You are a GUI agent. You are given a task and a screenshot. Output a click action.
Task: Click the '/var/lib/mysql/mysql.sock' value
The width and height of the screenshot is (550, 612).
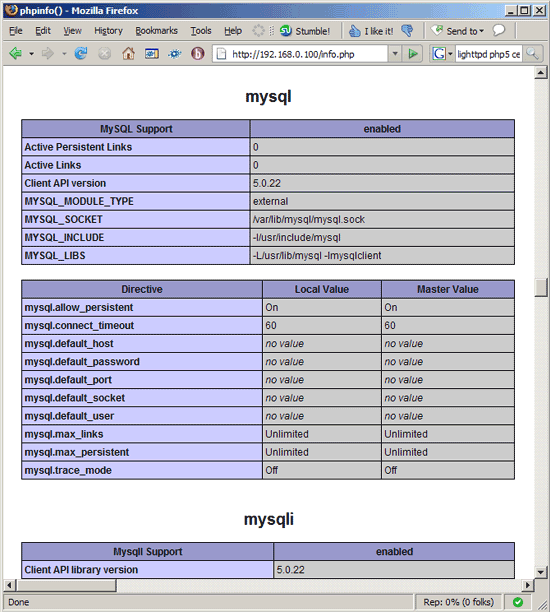click(x=309, y=219)
